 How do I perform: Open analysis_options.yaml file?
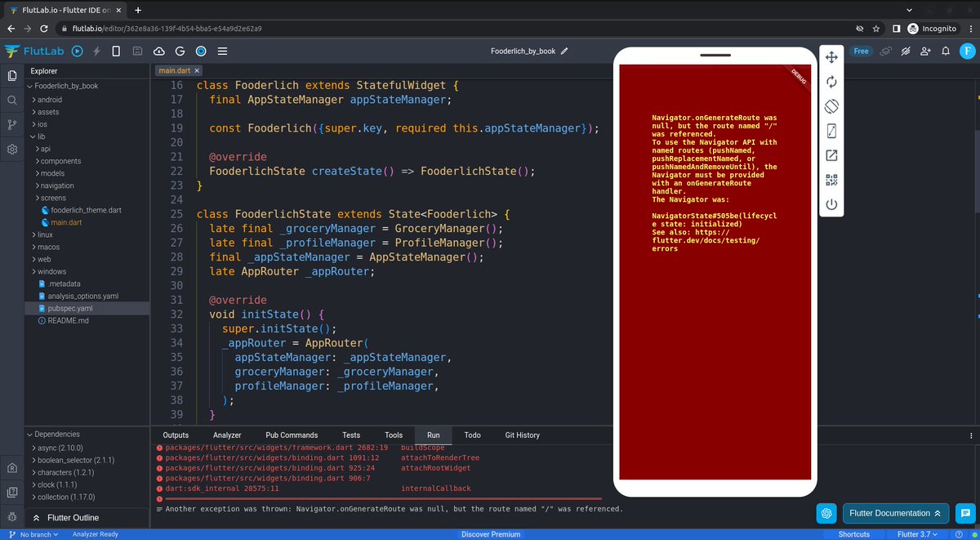point(83,296)
